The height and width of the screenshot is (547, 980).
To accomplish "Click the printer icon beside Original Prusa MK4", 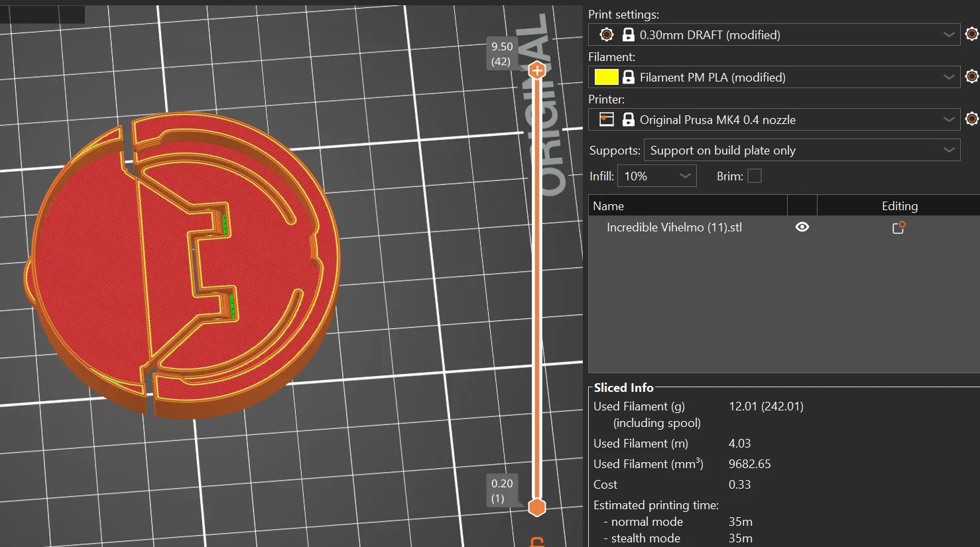I will (x=606, y=119).
